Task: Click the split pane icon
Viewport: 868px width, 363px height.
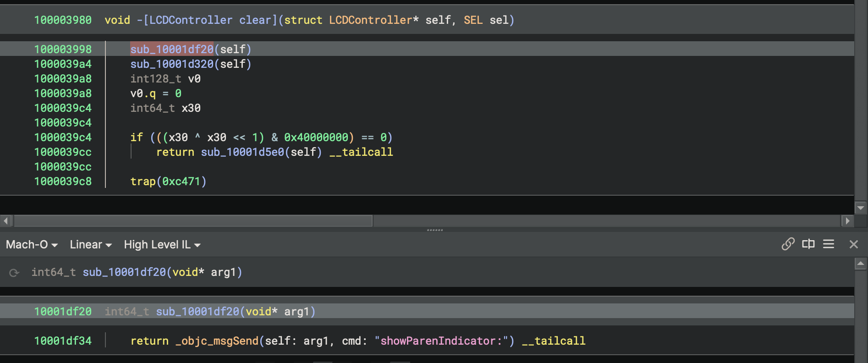Action: coord(808,244)
